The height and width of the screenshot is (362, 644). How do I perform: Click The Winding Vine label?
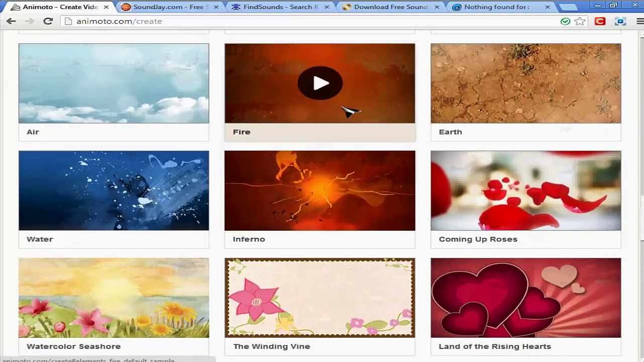(272, 346)
